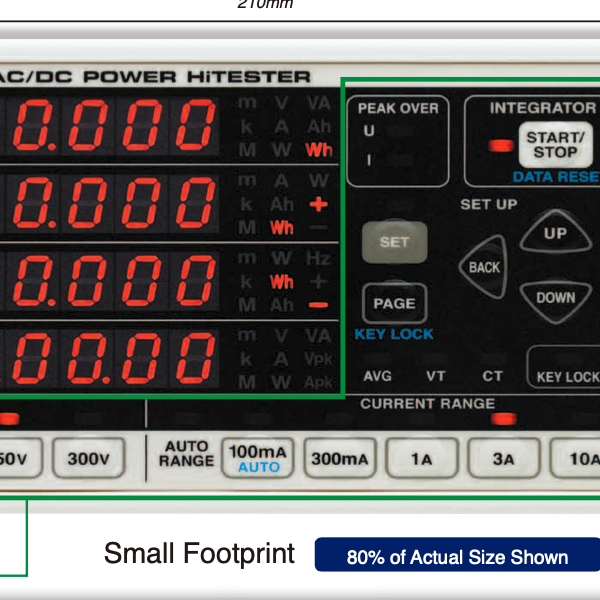The width and height of the screenshot is (600, 600).
Task: Click the lit Wh indicator in the second display row
Action: pos(282,228)
